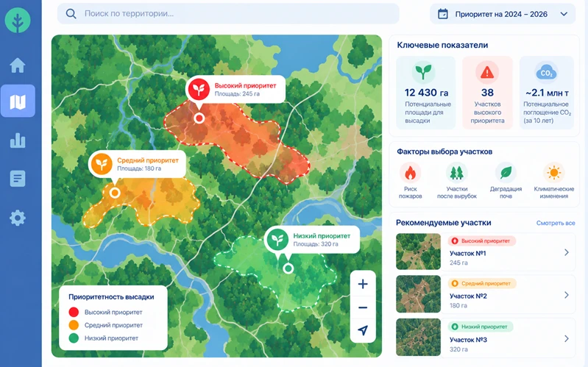Open the reports document sidebar icon
Screen dimensions: 588x367
pos(18,179)
